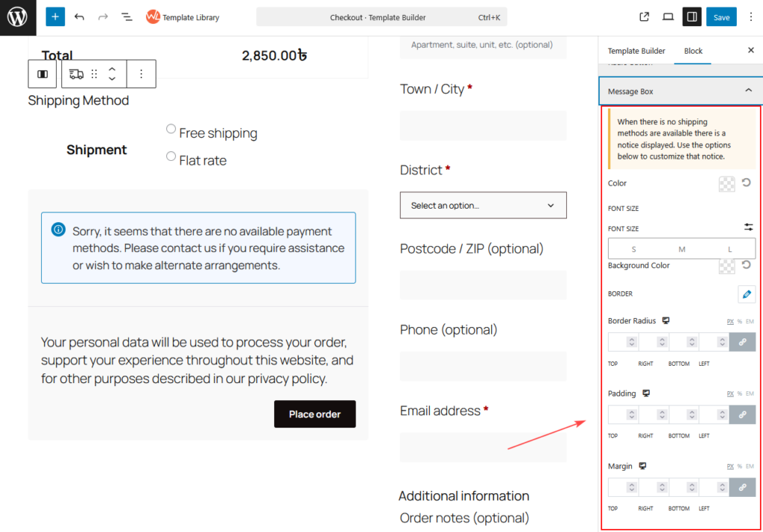Screen dimensions: 763x532
Task: Click the Border edit pencil icon
Action: pyautogui.click(x=746, y=294)
